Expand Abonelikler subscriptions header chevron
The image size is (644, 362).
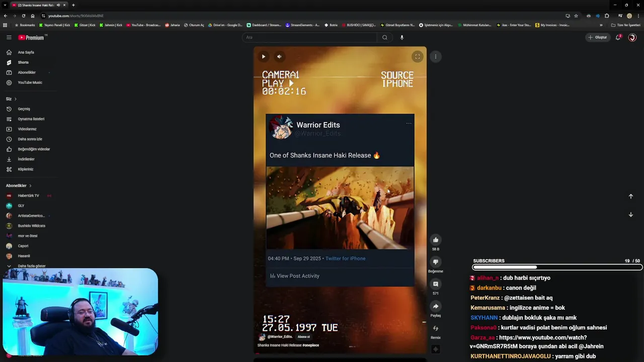click(30, 186)
